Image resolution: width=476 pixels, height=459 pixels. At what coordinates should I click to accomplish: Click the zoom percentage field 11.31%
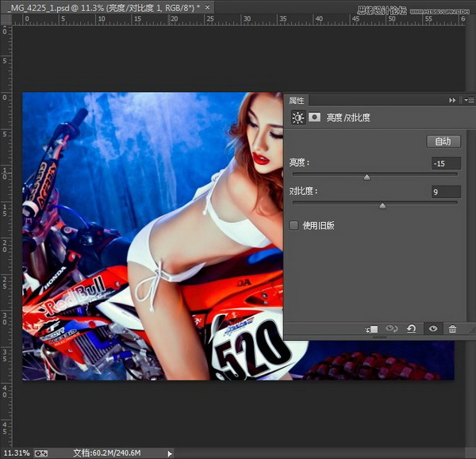click(x=15, y=453)
